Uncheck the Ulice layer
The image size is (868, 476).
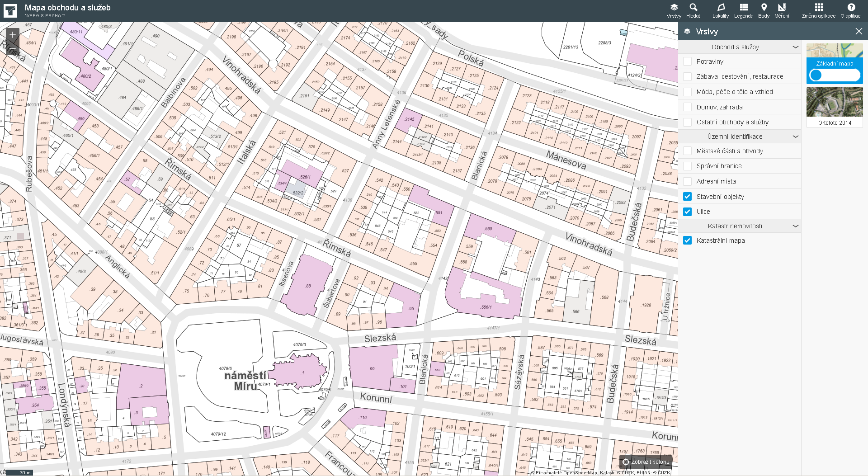687,212
